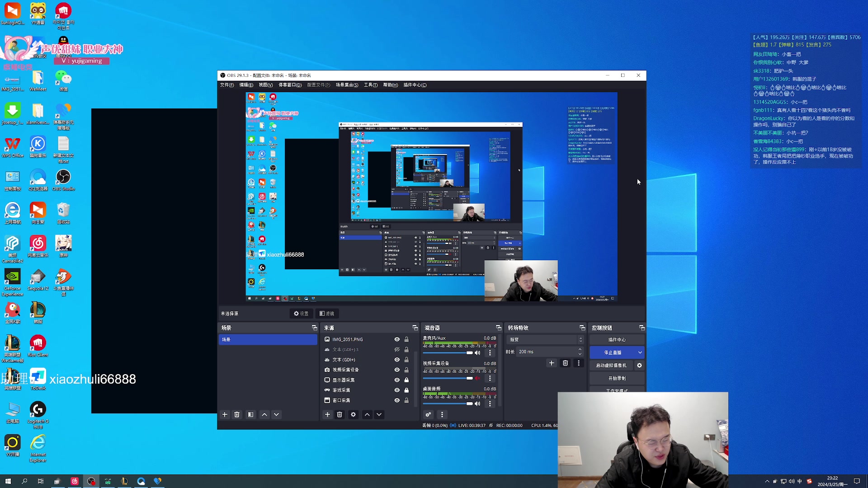
Task: Toggle visibility of 文本 (GDI+) source
Action: [397, 360]
